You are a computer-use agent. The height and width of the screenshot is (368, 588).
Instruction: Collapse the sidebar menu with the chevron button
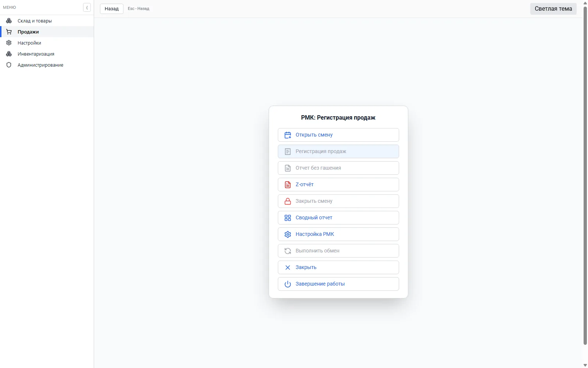click(x=87, y=7)
